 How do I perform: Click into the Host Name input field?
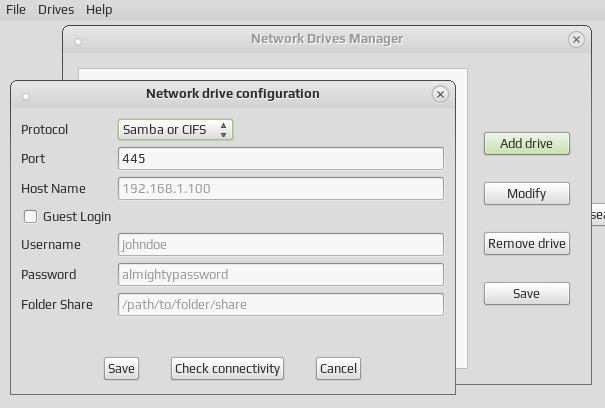pos(281,188)
